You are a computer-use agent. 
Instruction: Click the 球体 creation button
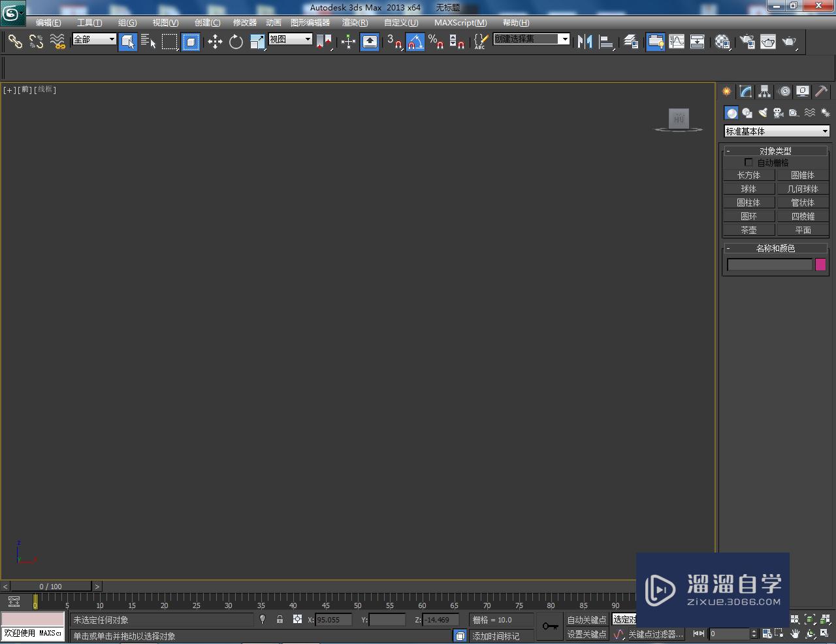[x=748, y=188]
